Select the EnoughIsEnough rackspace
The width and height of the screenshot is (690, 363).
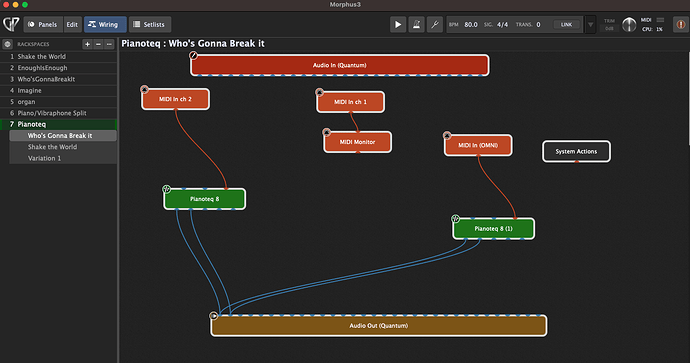59,68
